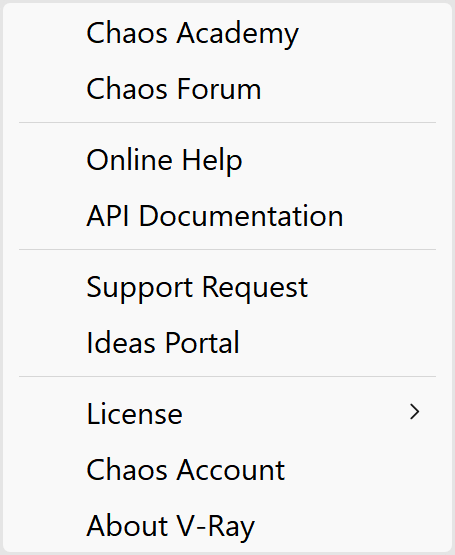This screenshot has height=555, width=455.
Task: Open the Ideas Portal entry
Action: point(227,342)
